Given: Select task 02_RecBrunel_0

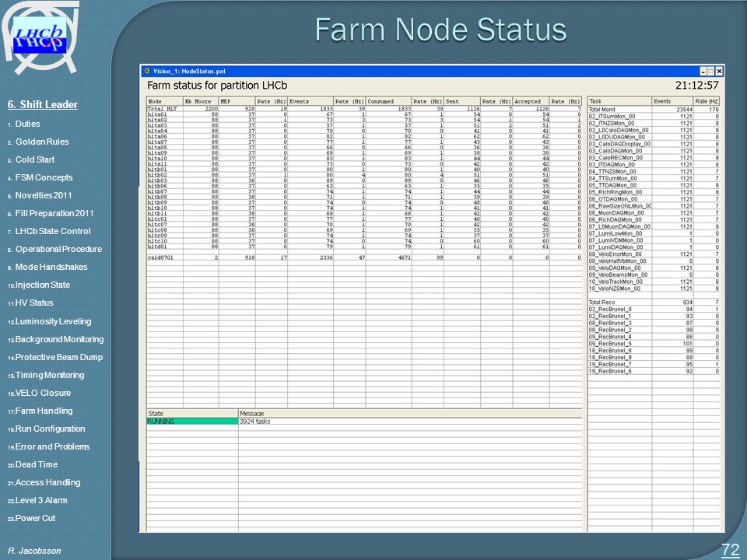Looking at the screenshot, I should point(654,309).
